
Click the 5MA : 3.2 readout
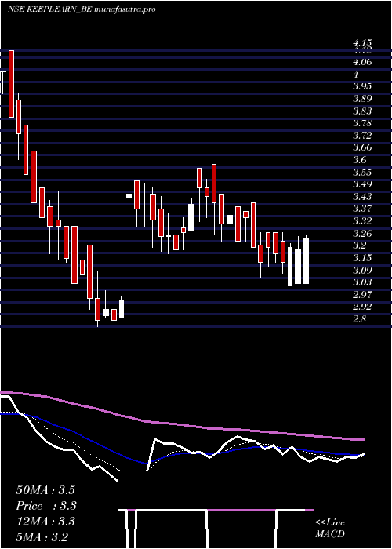click(42, 537)
